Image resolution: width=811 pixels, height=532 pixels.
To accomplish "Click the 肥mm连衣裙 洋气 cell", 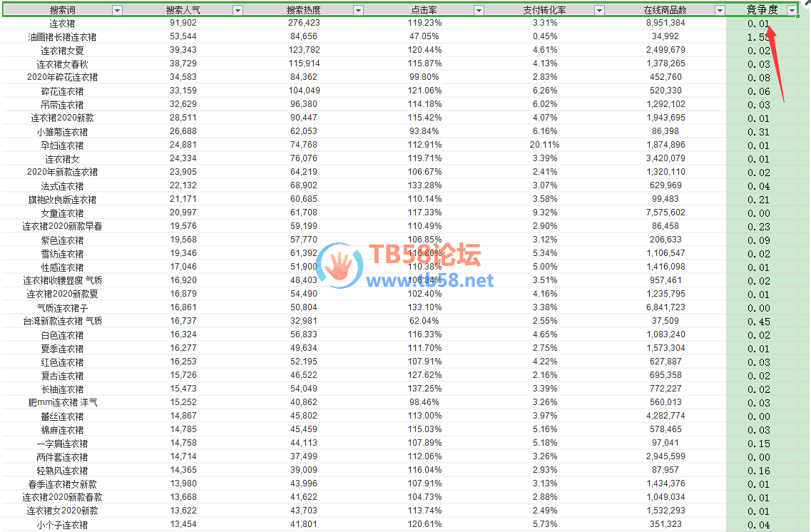I will click(62, 403).
